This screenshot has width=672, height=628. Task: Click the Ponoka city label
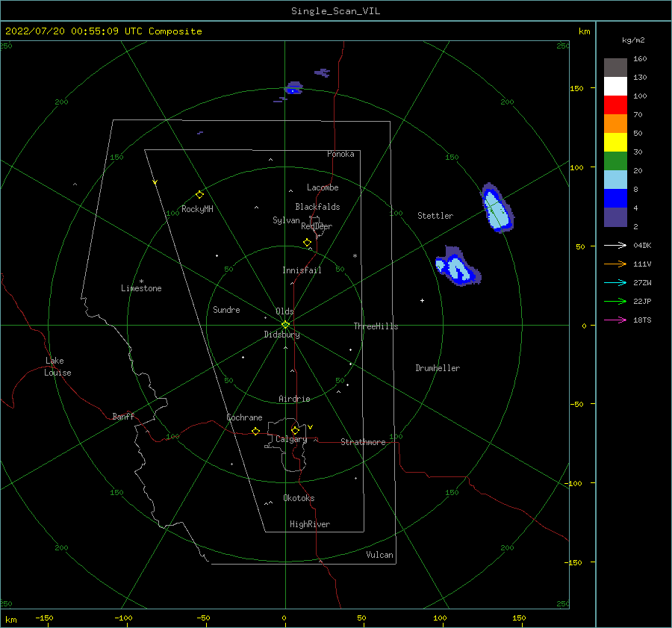(340, 154)
